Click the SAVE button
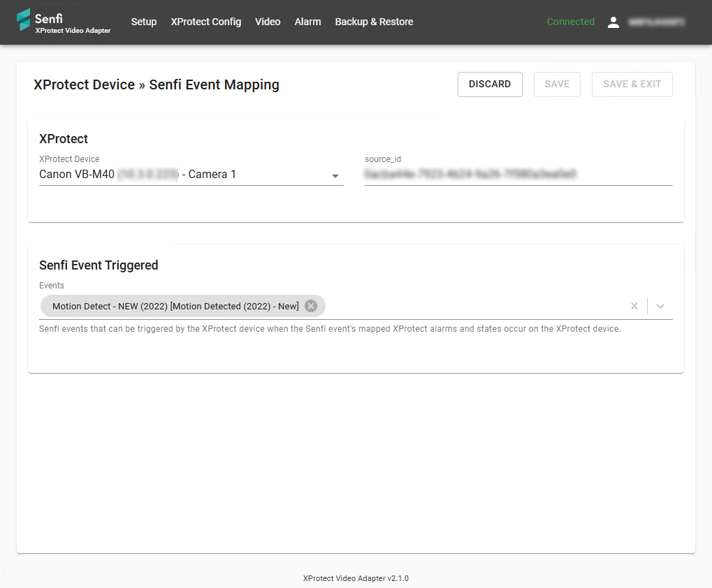The height and width of the screenshot is (588, 712). pos(557,84)
